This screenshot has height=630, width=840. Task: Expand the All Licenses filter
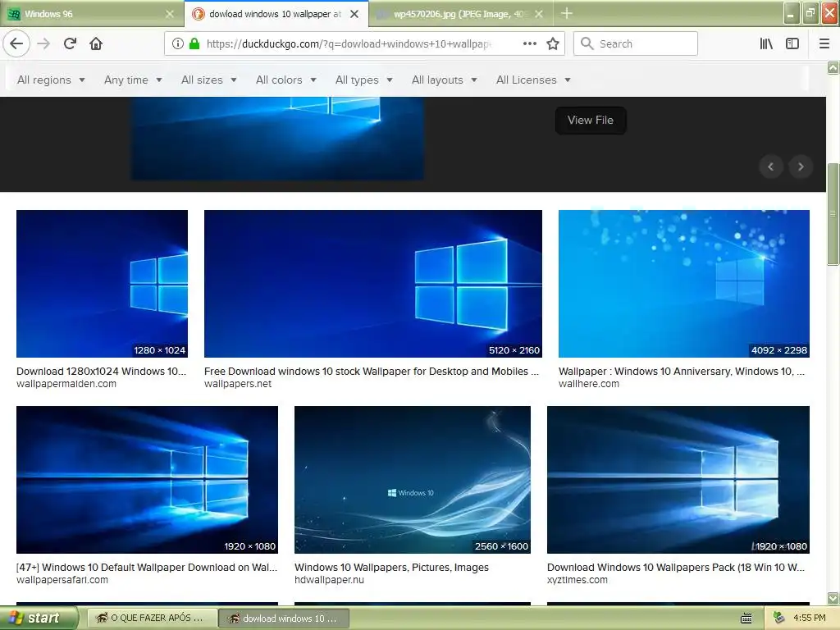coord(533,80)
